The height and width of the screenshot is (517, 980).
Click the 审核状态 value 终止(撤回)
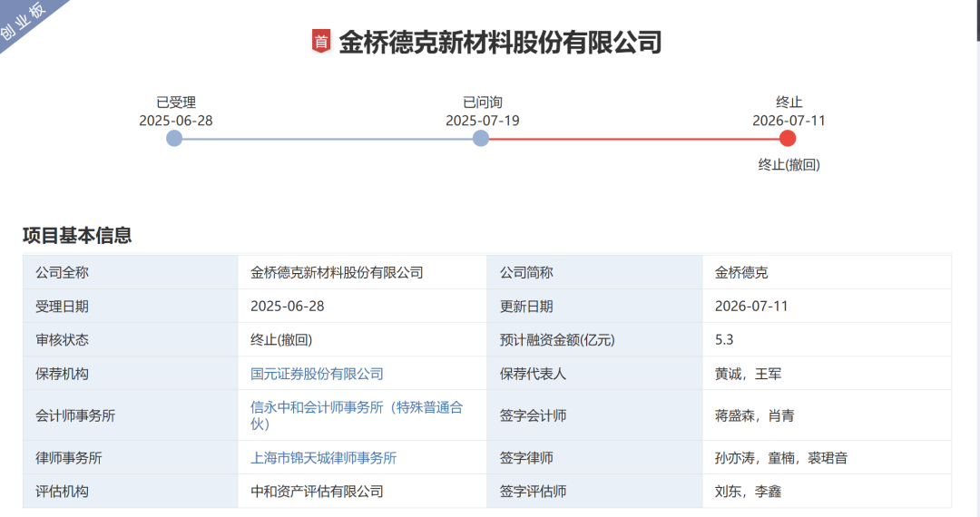coord(281,339)
